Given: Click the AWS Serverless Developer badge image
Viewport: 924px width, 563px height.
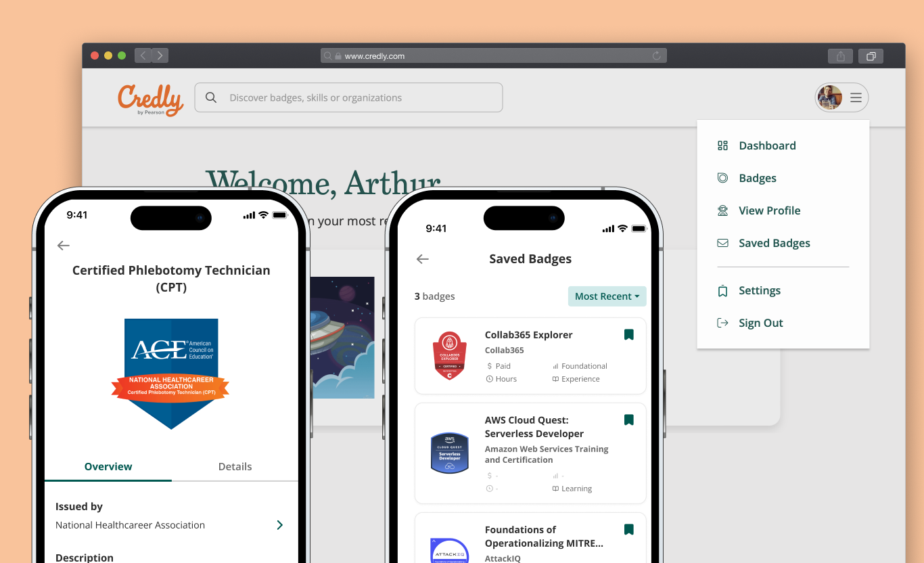Looking at the screenshot, I should tap(450, 453).
